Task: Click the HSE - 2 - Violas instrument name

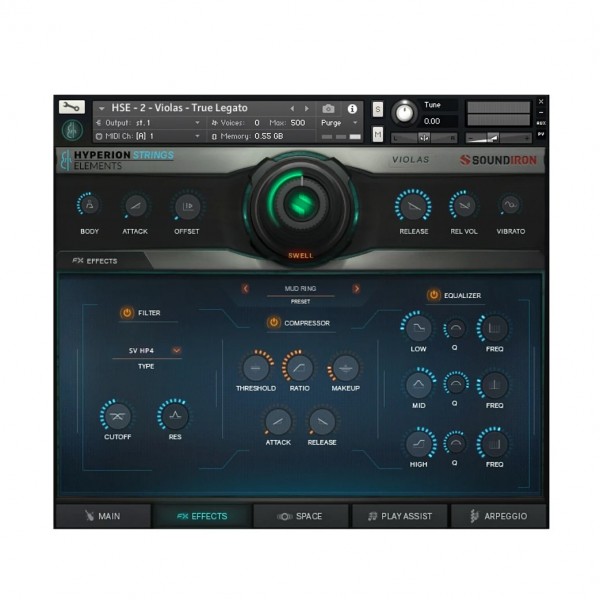Action: coord(179,108)
